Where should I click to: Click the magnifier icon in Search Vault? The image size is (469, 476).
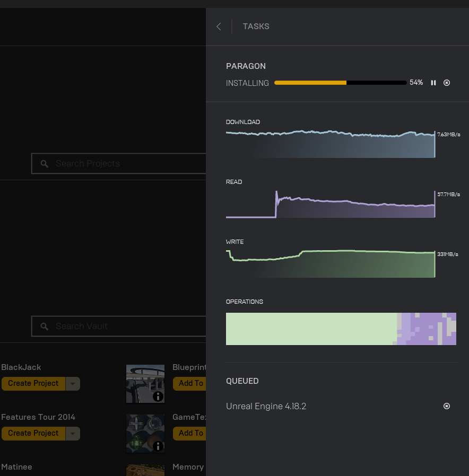click(45, 327)
